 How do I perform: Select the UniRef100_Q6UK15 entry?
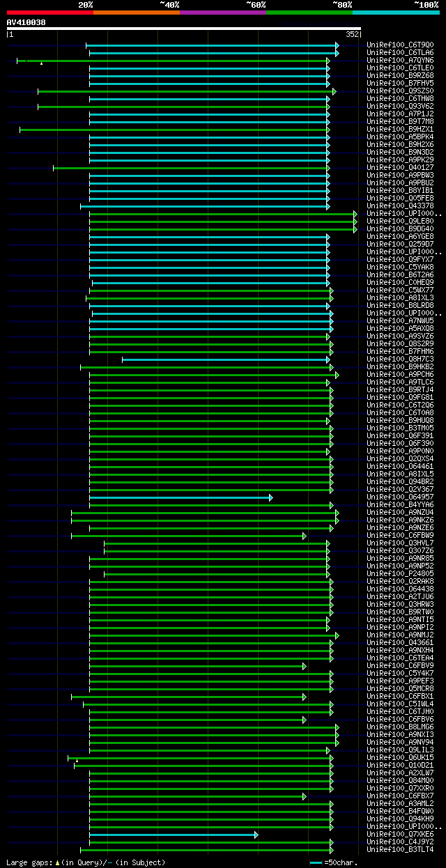pos(400,758)
